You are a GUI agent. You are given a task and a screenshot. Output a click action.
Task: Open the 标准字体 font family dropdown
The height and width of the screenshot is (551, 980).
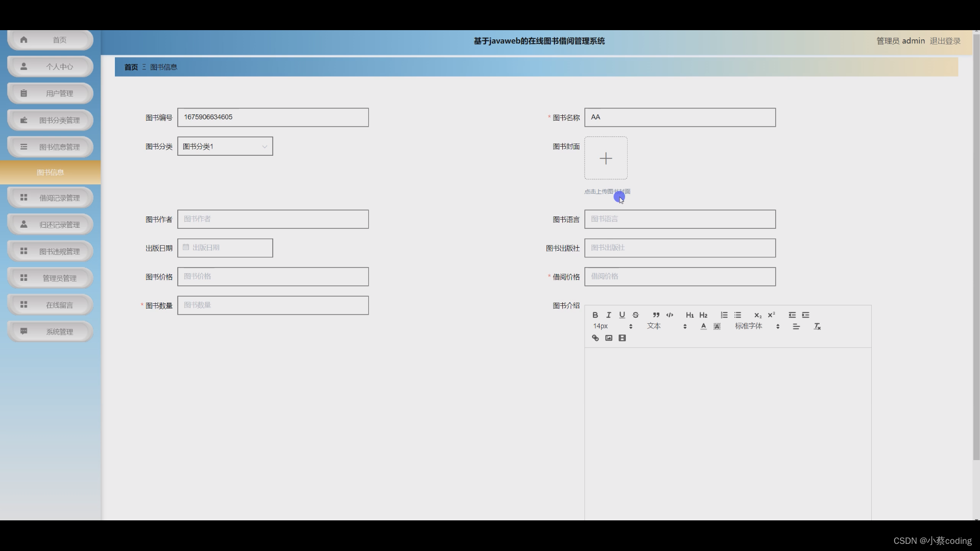[757, 326]
